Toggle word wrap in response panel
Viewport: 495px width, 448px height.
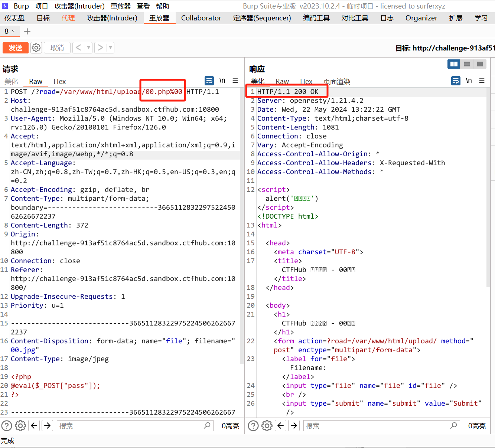(x=456, y=81)
